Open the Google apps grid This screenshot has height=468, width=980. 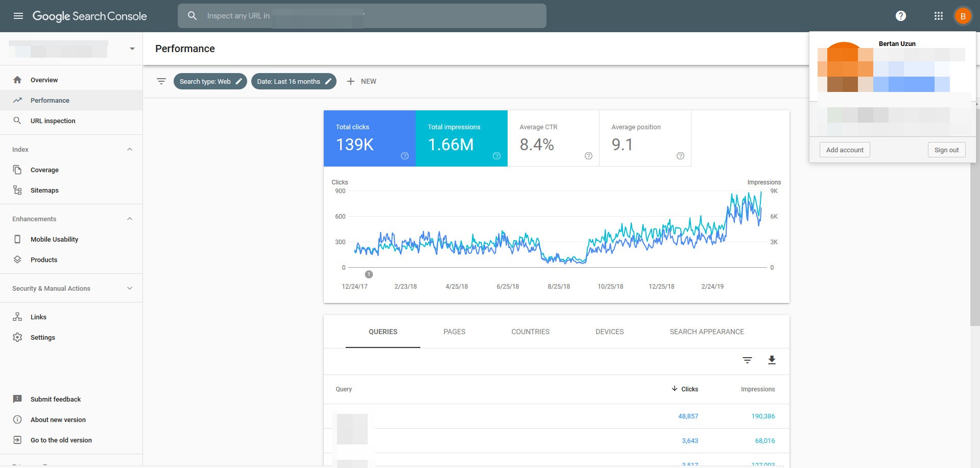click(x=939, y=16)
